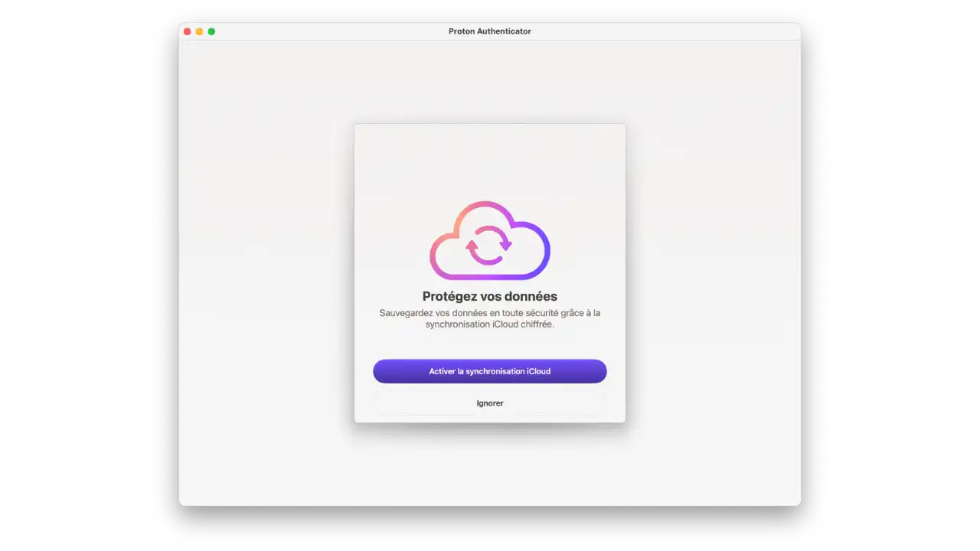Enable iCloud synchronization via the purple button
Image resolution: width=980 pixels, height=551 pixels.
click(x=489, y=371)
